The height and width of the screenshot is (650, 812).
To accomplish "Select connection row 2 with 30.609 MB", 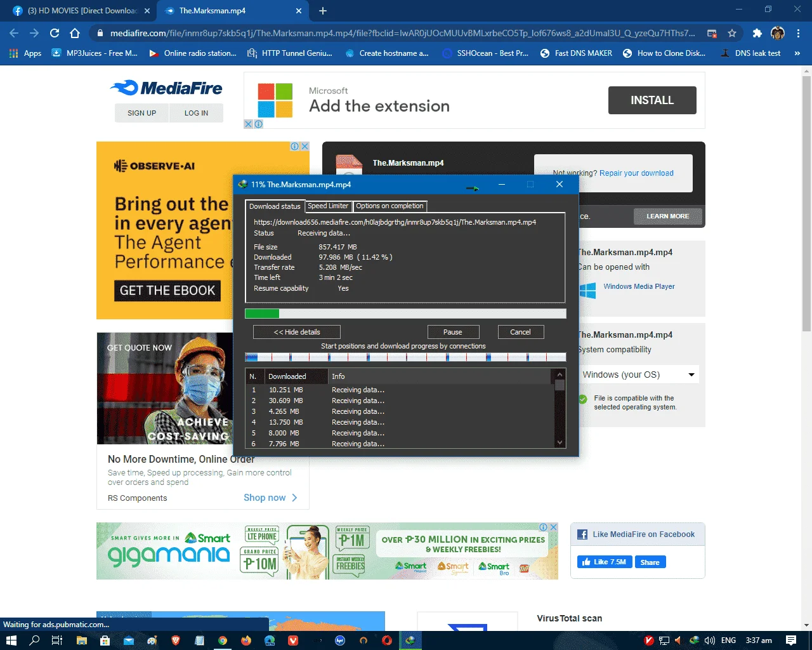I will click(x=400, y=401).
